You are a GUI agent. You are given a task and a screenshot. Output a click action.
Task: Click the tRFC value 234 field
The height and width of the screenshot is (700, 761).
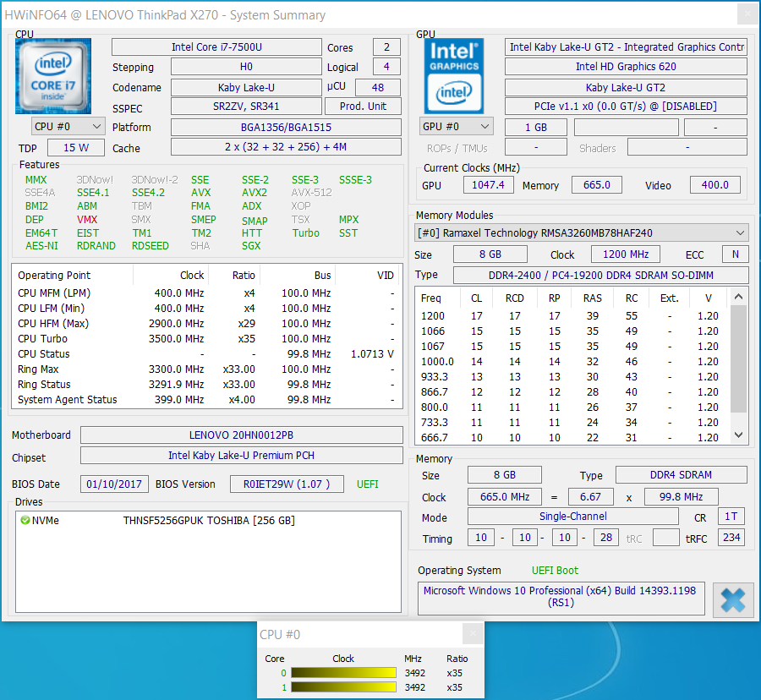coord(731,538)
